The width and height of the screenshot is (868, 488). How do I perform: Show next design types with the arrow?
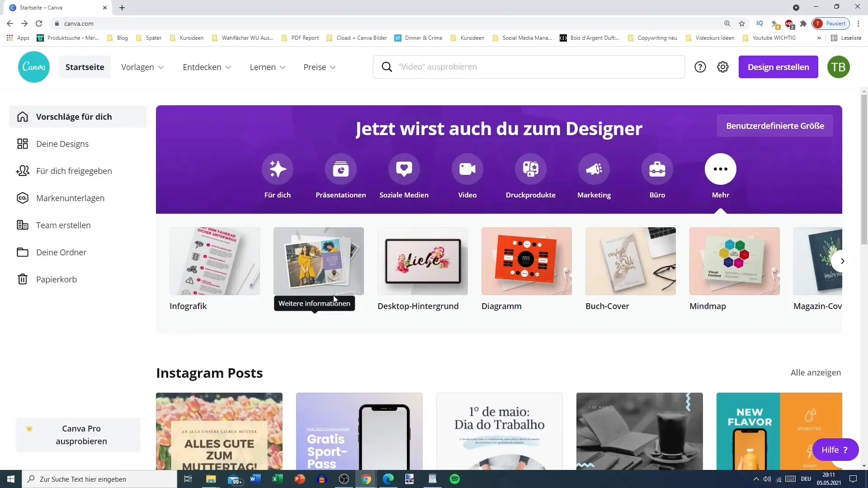(x=842, y=261)
